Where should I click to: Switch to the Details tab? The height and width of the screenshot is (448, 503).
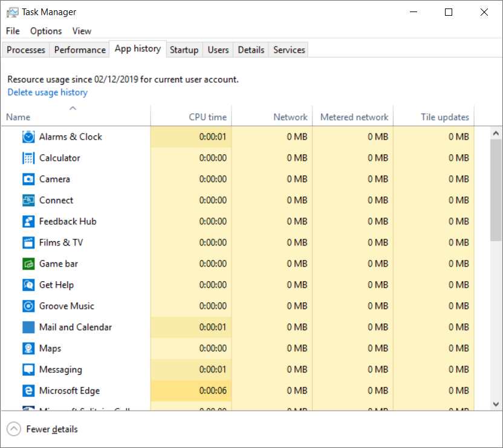(251, 50)
